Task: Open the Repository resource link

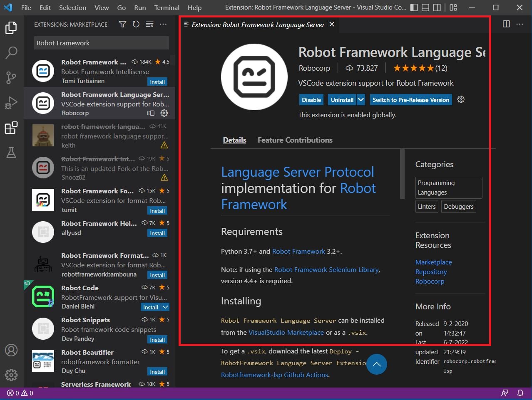Action: pyautogui.click(x=431, y=272)
